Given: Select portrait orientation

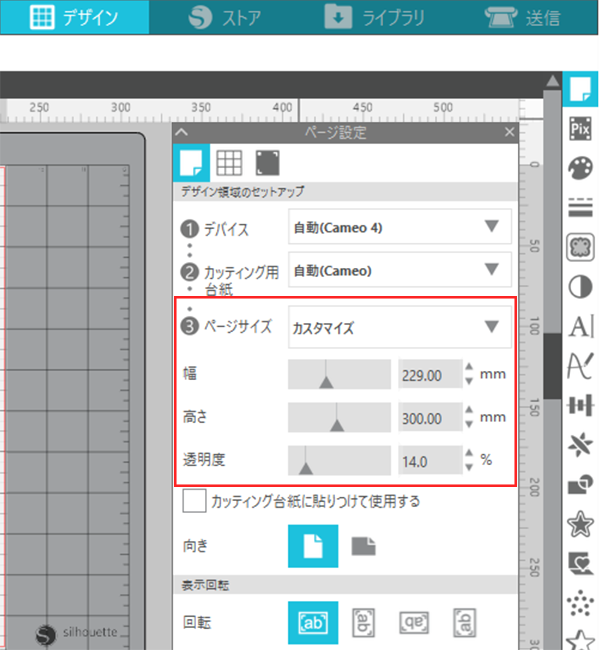Looking at the screenshot, I should point(313,546).
